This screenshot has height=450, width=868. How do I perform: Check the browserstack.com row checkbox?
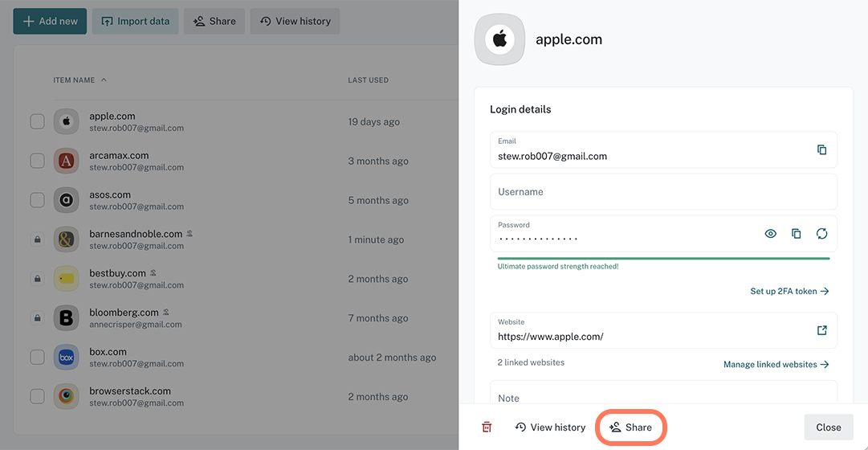click(37, 396)
